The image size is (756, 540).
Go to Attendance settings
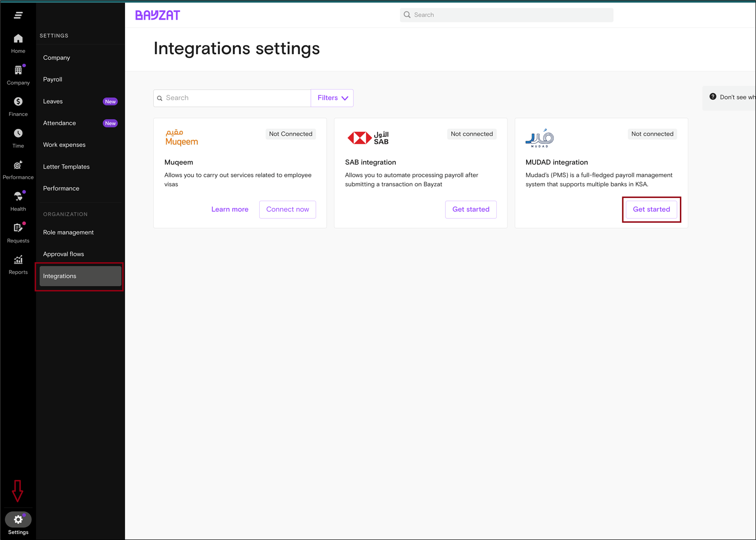(x=59, y=123)
